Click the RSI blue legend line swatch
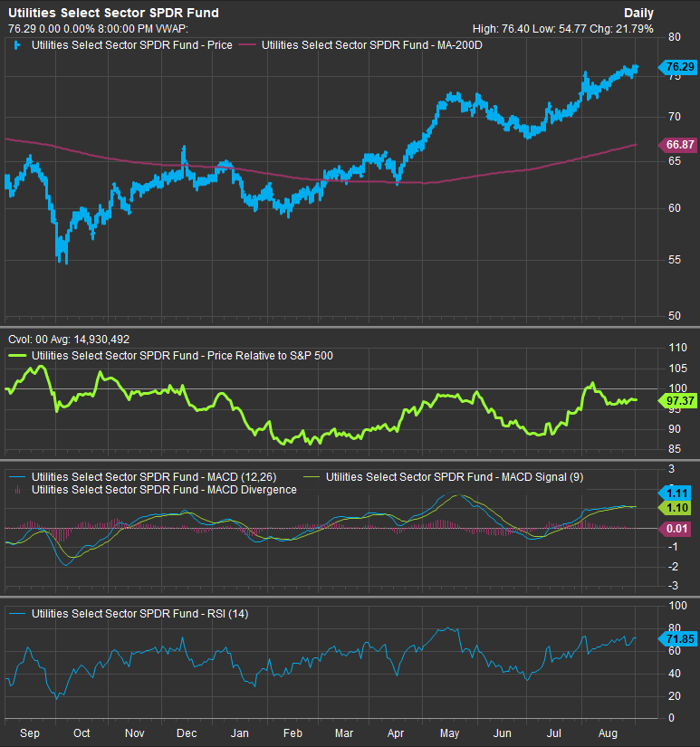 tap(17, 614)
